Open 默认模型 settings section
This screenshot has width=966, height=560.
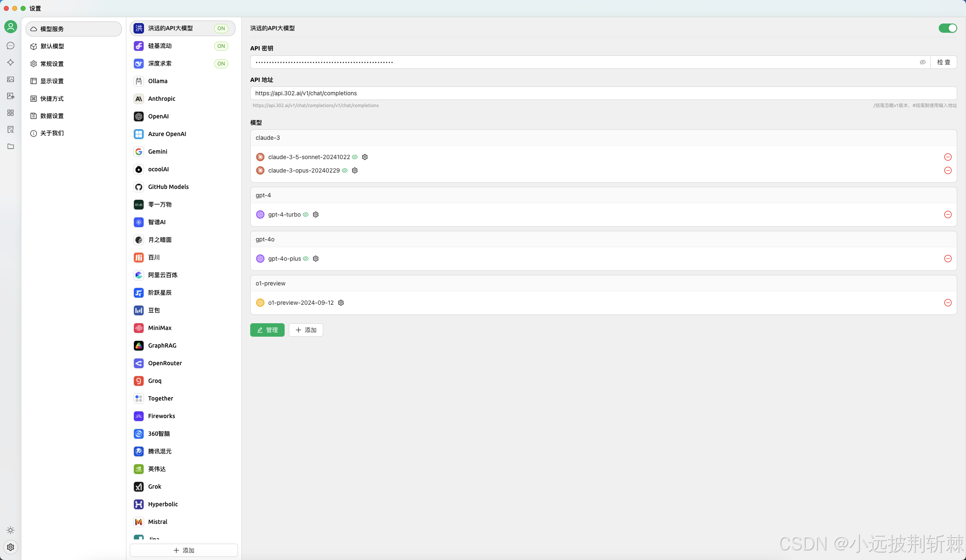coord(73,46)
